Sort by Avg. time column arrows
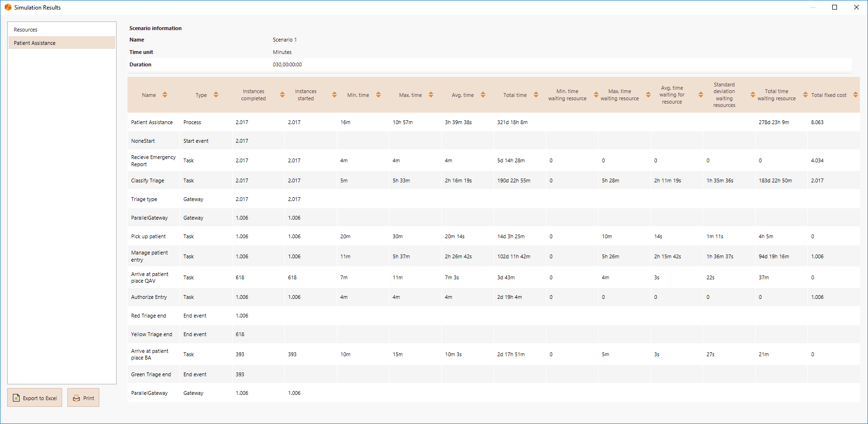868x424 pixels. pyautogui.click(x=483, y=95)
